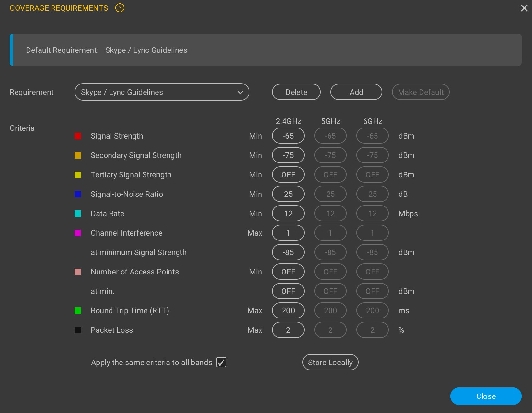This screenshot has width=532, height=413.
Task: Click the green Round Trip Time square
Action: 78,311
